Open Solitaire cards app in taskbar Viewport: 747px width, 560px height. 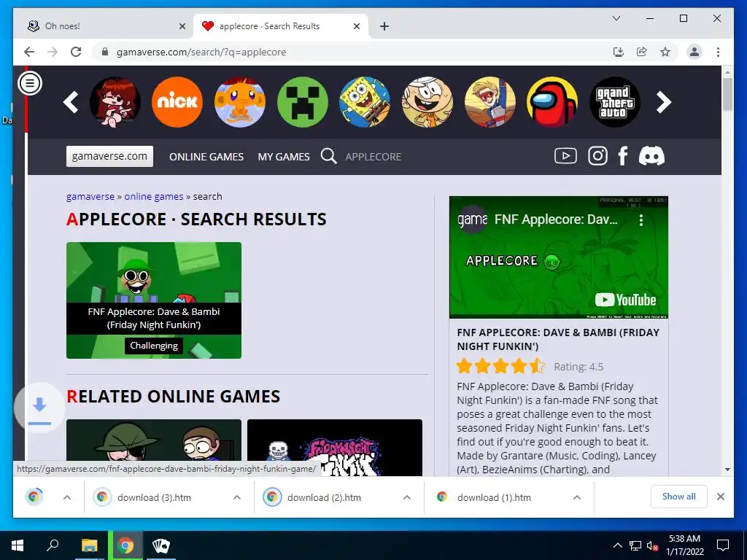point(161,545)
